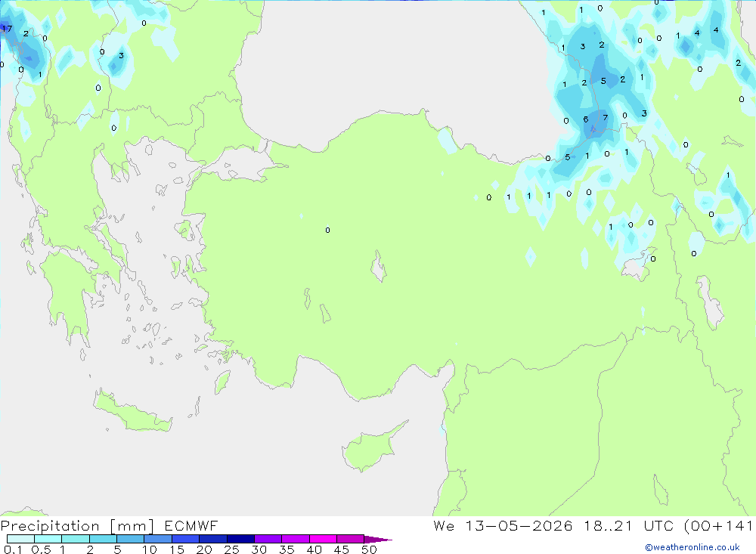Click the legend tick label '30'
Screen dimensions: 756x554
point(259,549)
